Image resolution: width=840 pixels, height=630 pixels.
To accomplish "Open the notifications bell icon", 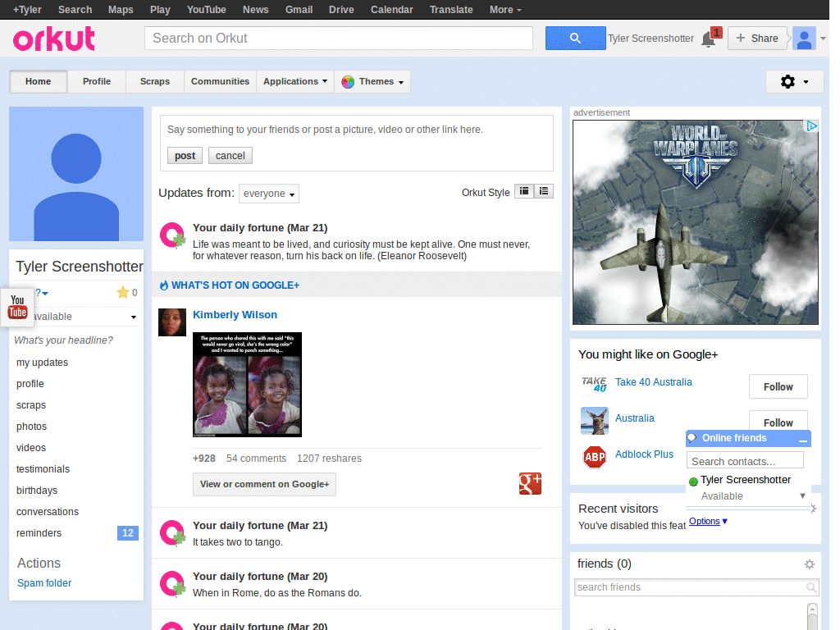I will point(709,39).
